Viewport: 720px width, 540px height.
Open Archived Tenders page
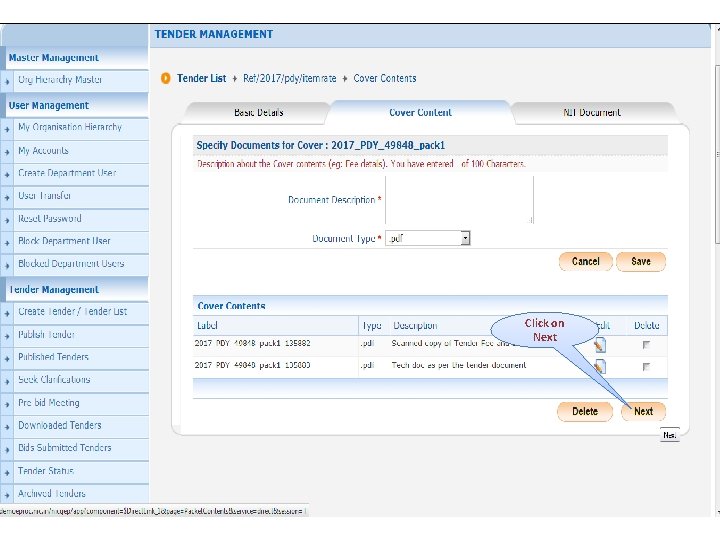point(52,494)
